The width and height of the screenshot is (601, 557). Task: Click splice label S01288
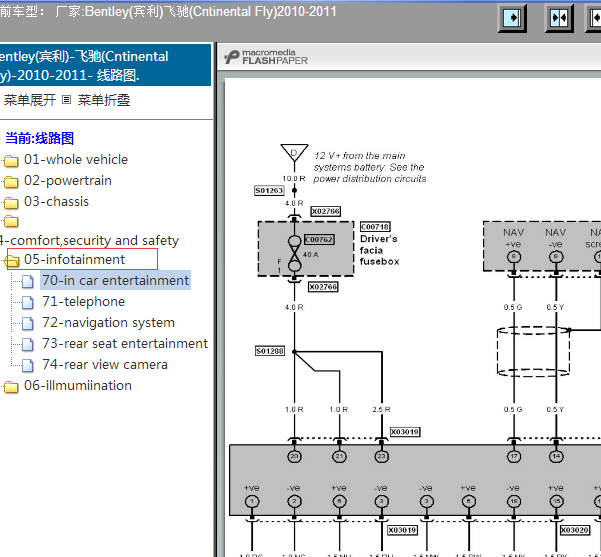pyautogui.click(x=270, y=351)
